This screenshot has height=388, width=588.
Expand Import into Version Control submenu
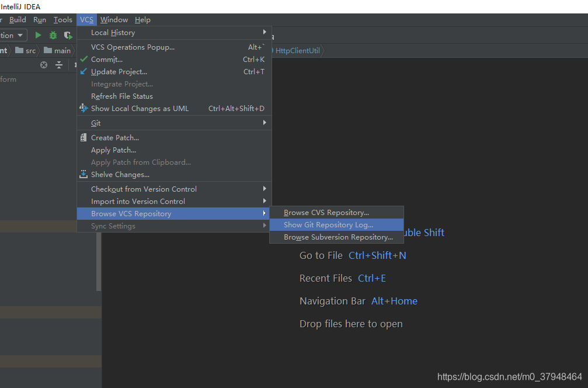click(174, 202)
